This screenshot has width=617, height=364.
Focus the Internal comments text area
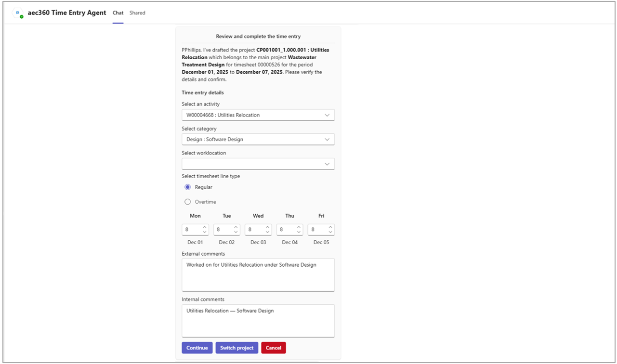pyautogui.click(x=258, y=321)
